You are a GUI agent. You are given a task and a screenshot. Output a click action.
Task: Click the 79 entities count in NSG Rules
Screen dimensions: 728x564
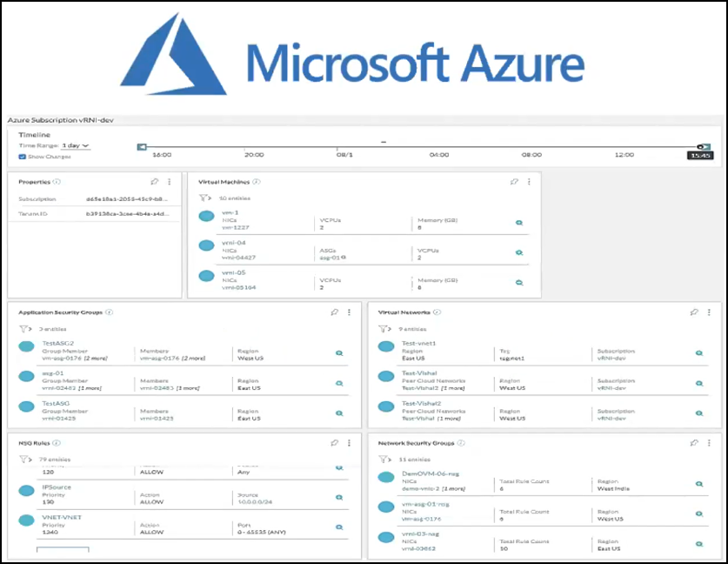[x=54, y=460]
